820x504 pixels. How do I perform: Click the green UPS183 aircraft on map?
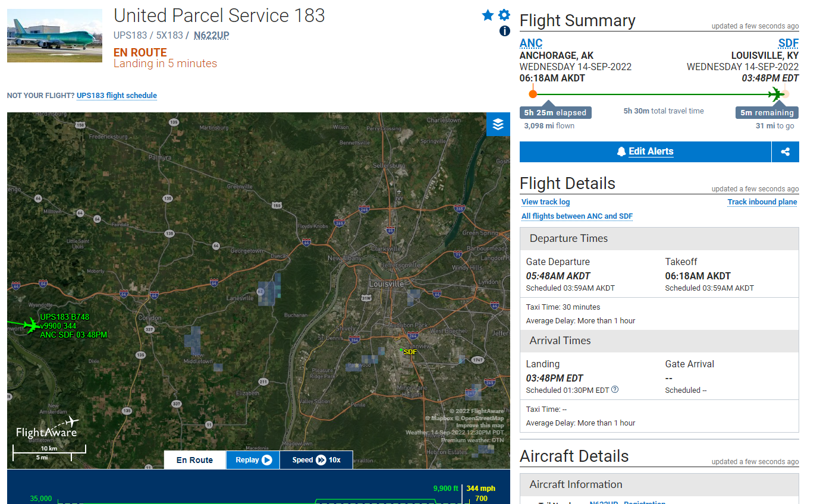pos(25,325)
